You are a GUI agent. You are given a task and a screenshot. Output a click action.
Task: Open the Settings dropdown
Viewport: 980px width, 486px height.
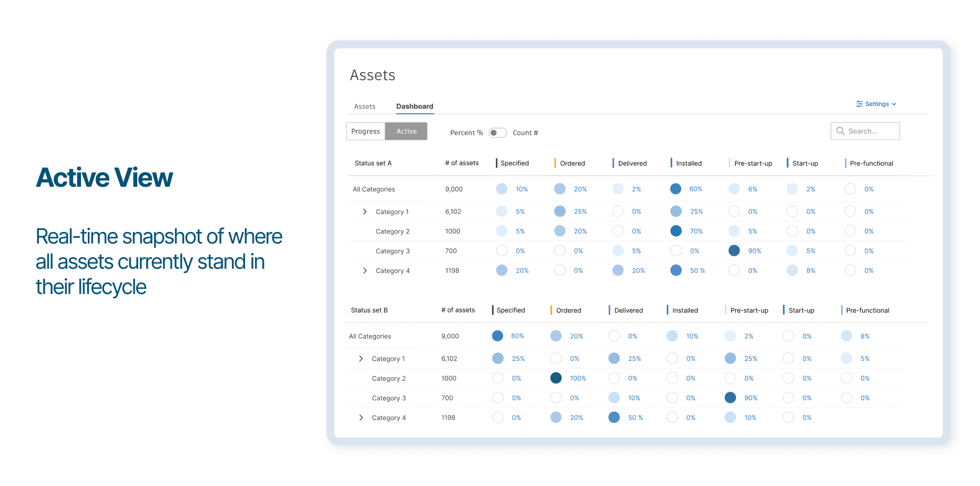pos(876,104)
